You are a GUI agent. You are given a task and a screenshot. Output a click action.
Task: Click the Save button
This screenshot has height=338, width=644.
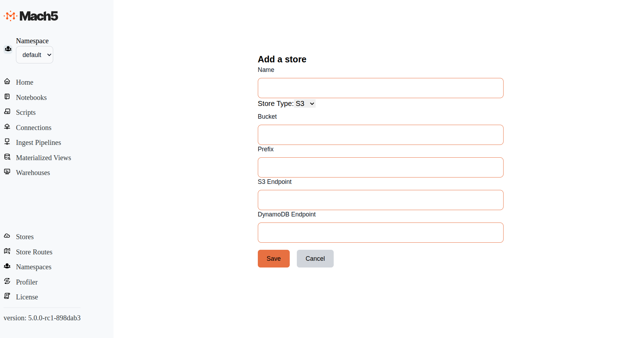click(274, 259)
